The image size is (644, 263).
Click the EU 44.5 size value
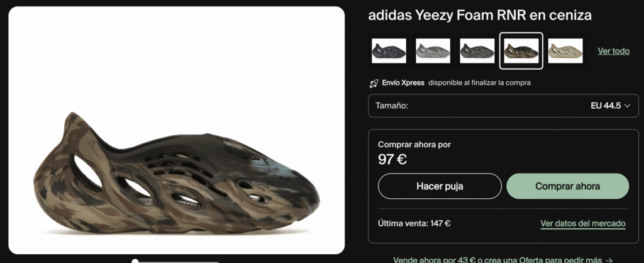click(x=606, y=106)
